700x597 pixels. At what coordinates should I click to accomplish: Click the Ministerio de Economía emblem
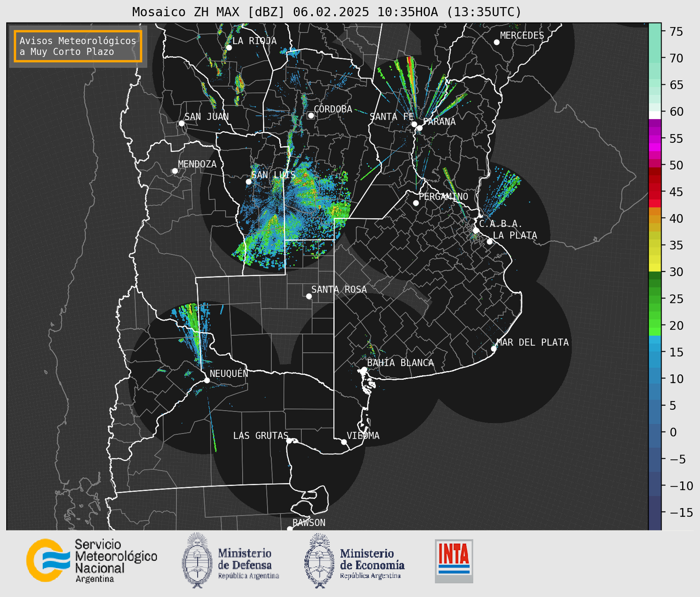click(318, 560)
